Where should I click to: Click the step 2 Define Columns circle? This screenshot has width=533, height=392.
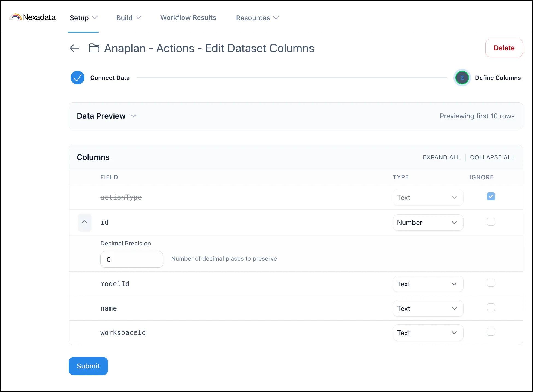[x=462, y=78]
